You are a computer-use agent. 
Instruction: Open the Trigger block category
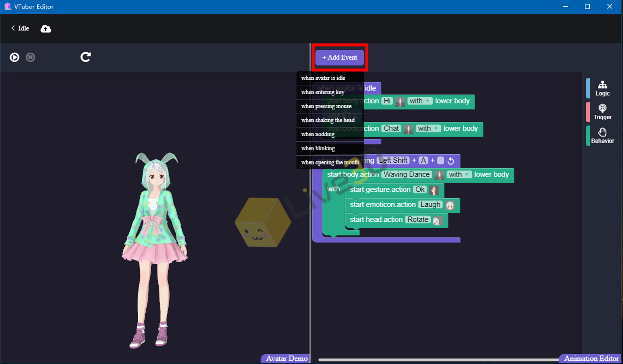602,112
